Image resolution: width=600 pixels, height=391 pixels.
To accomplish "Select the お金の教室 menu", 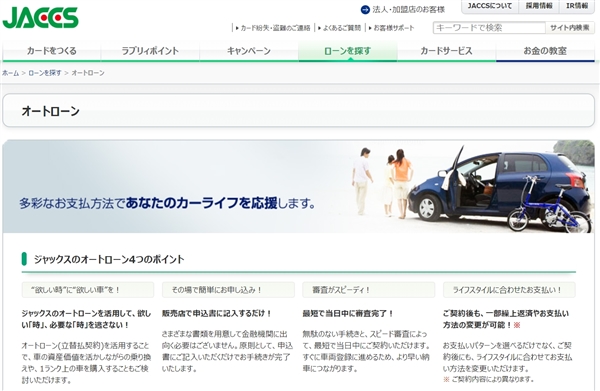I will [x=545, y=51].
